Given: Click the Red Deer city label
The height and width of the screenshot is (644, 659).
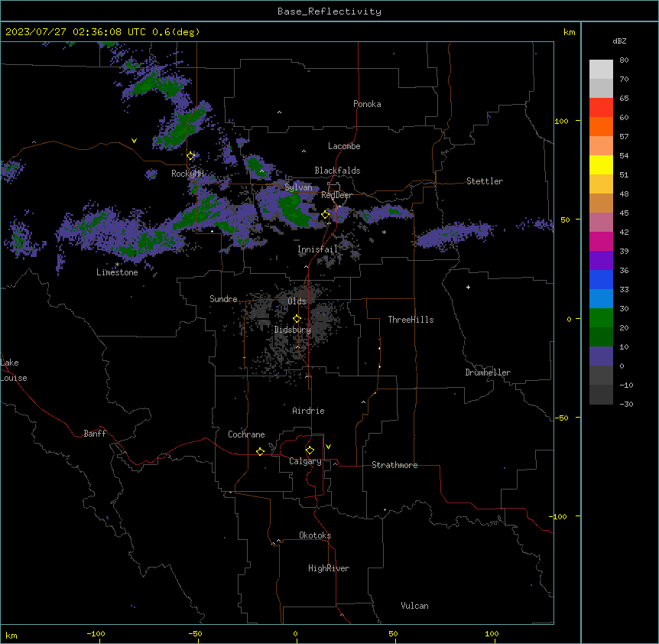Looking at the screenshot, I should [x=336, y=195].
